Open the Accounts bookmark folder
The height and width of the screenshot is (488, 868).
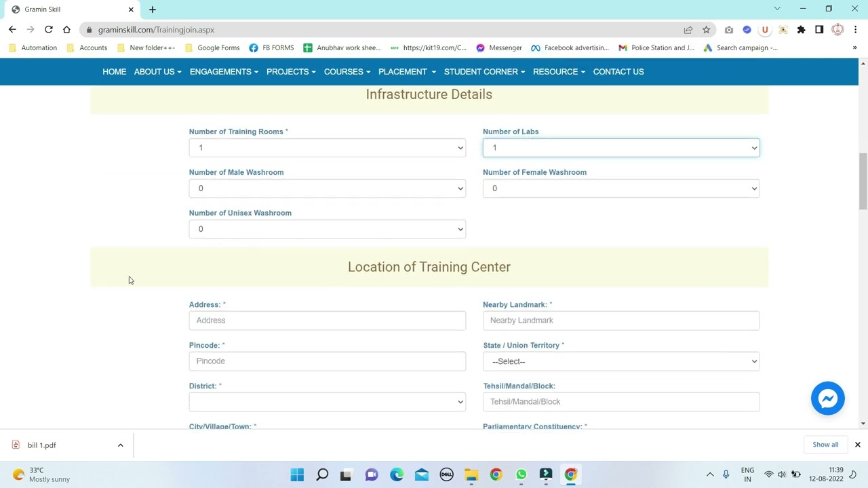point(87,47)
